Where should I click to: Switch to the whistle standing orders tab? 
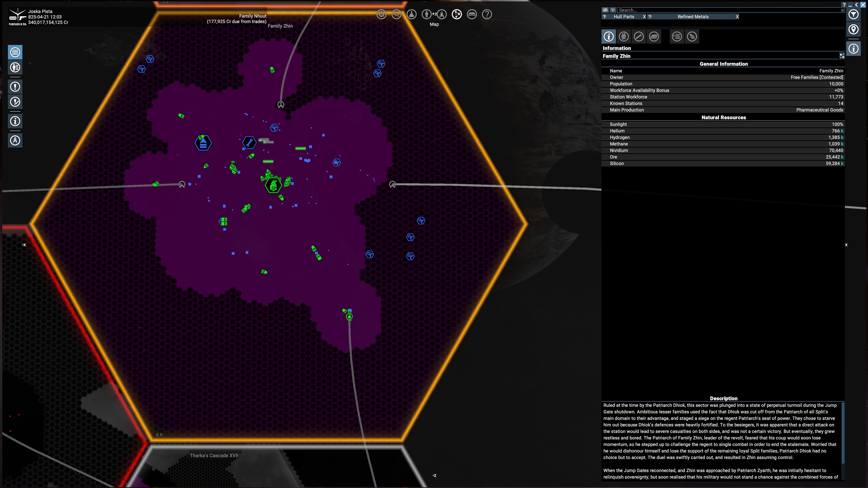click(x=692, y=36)
